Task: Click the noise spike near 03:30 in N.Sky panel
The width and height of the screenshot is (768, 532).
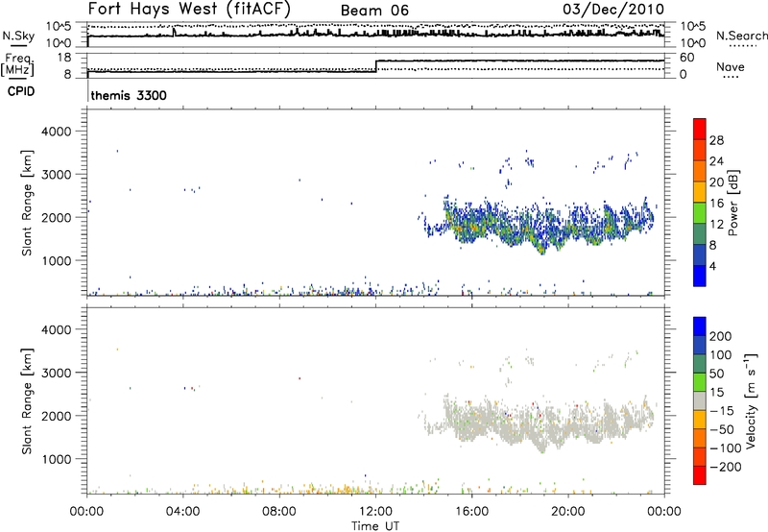Action: coord(174,32)
